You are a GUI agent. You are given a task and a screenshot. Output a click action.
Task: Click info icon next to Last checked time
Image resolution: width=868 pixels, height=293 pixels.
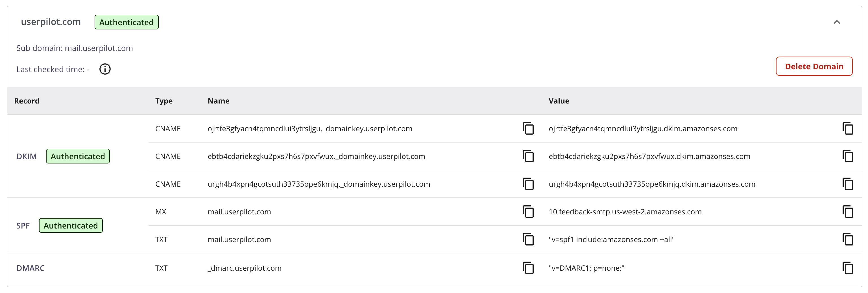pos(105,69)
